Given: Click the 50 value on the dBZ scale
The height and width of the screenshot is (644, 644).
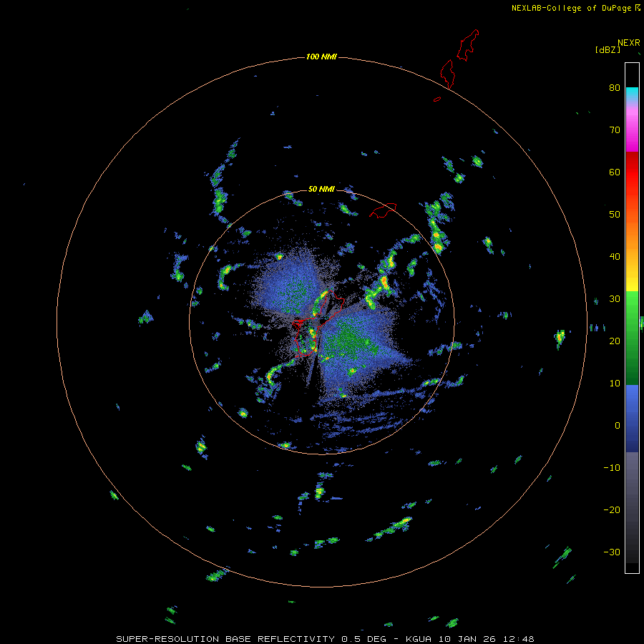Looking at the screenshot, I should coord(615,215).
